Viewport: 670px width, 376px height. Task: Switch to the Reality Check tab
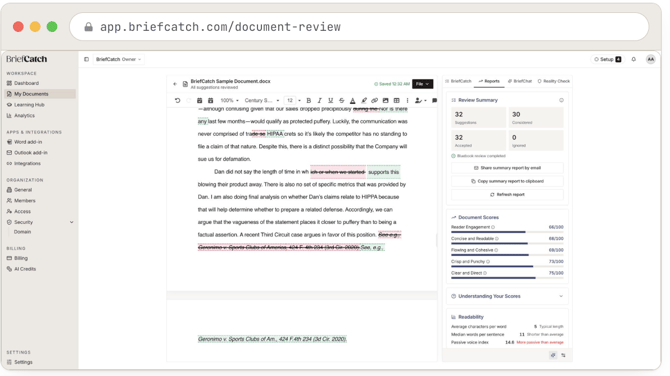pos(553,81)
